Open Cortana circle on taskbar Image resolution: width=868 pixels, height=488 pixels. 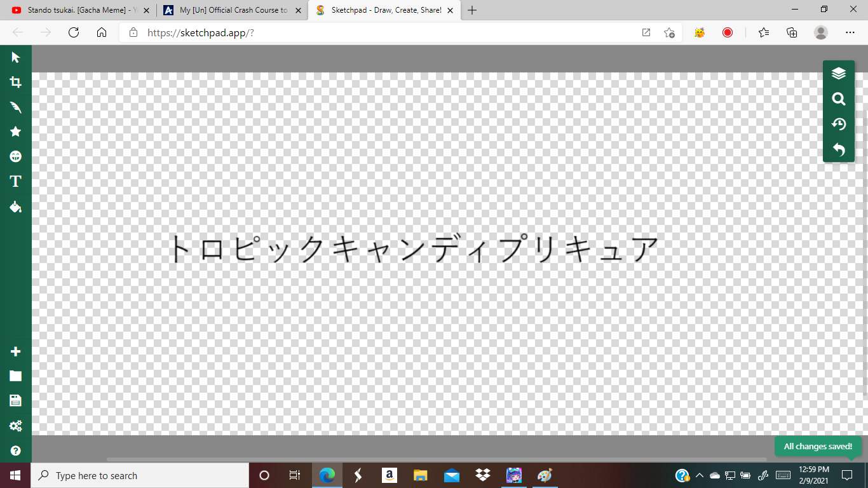264,475
